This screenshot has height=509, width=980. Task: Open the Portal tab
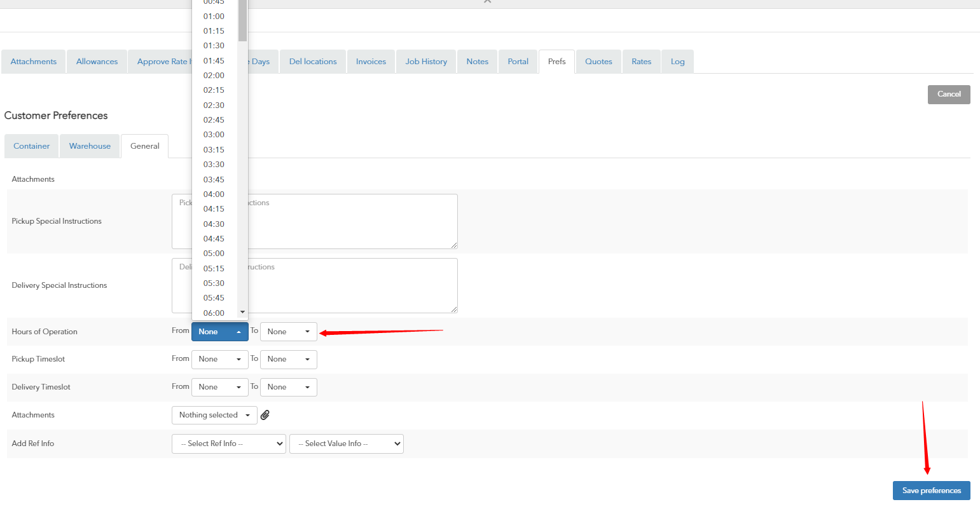[x=518, y=62]
